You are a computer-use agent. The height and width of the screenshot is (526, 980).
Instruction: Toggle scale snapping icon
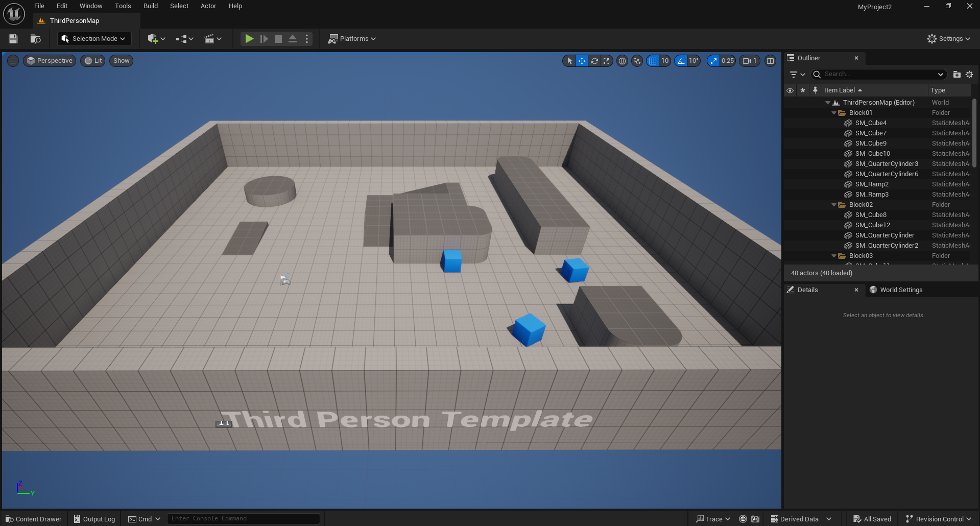click(x=713, y=61)
